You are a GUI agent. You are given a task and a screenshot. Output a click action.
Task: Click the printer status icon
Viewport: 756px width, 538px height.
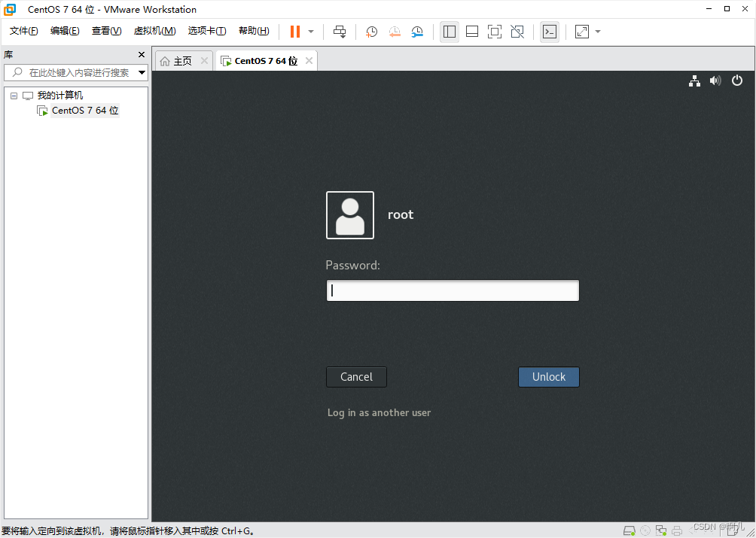[x=677, y=530]
